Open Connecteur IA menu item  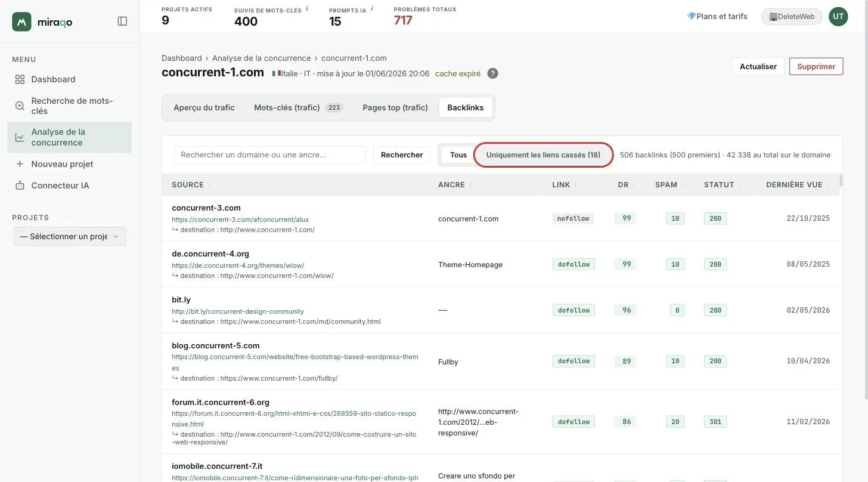click(70, 186)
